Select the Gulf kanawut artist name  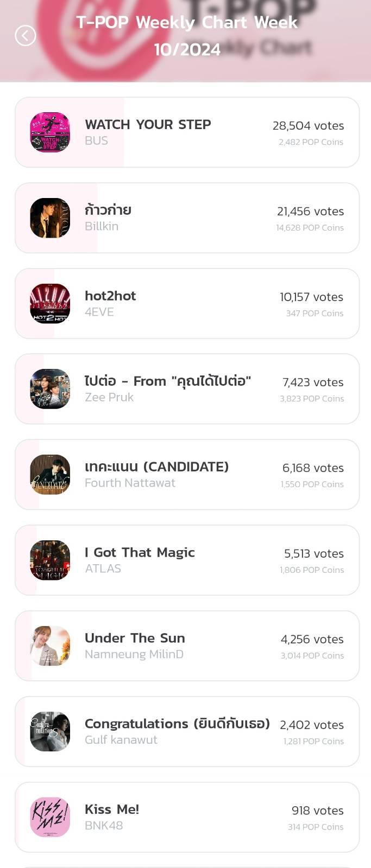click(x=121, y=740)
